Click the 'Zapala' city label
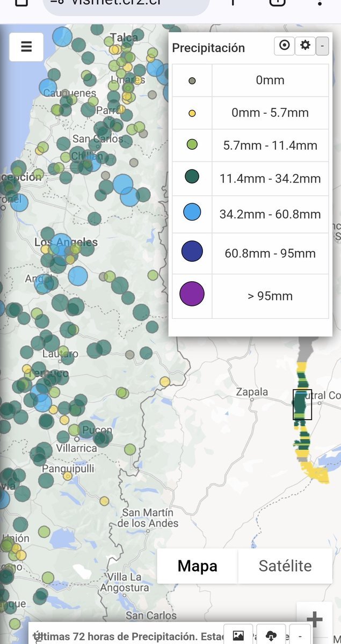Image resolution: width=341 pixels, height=644 pixels. click(x=252, y=392)
